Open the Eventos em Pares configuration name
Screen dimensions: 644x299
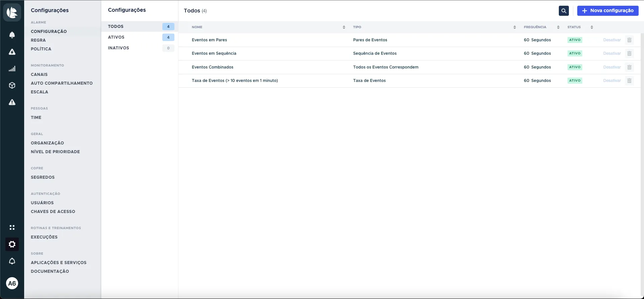[x=209, y=40]
